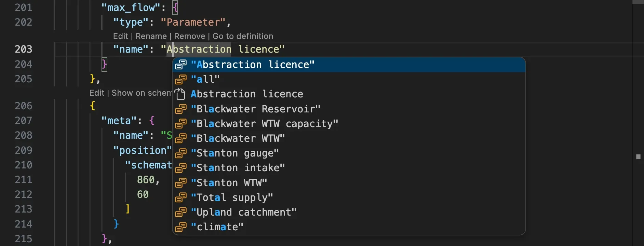Screen dimensions: 644x246
Task: Select the "Abstraction licence" quoted suggestion
Action: coord(349,65)
